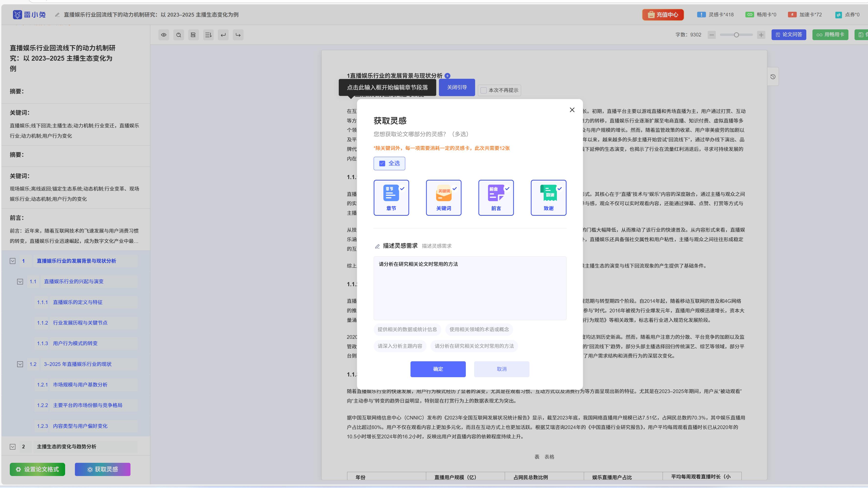Screen dimensions: 868x488
Task: Collapse section 1.2 in the outline
Action: click(x=20, y=364)
